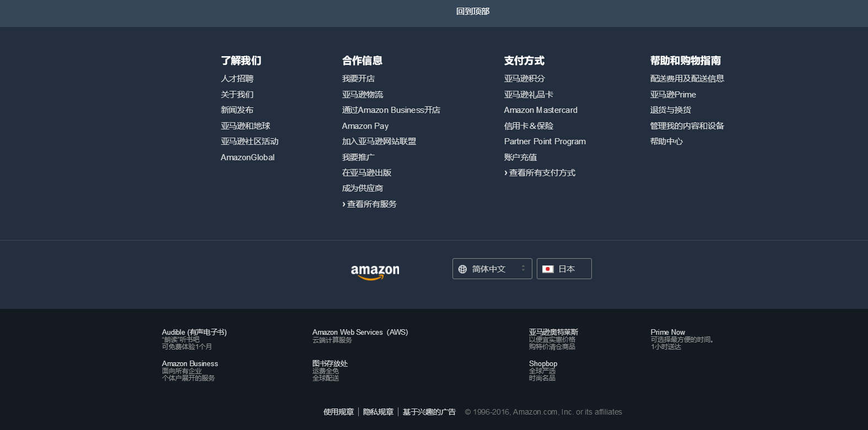Open the 我要推广 link

pyautogui.click(x=358, y=157)
